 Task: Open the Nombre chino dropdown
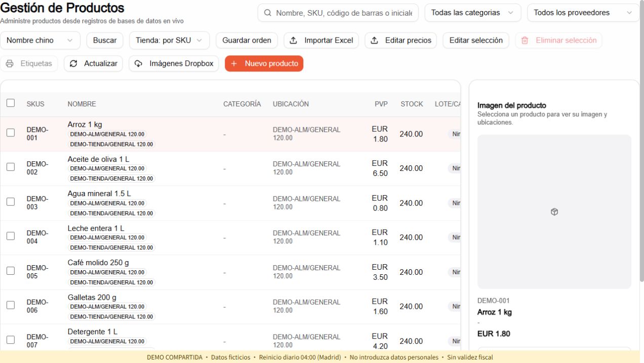coord(40,41)
